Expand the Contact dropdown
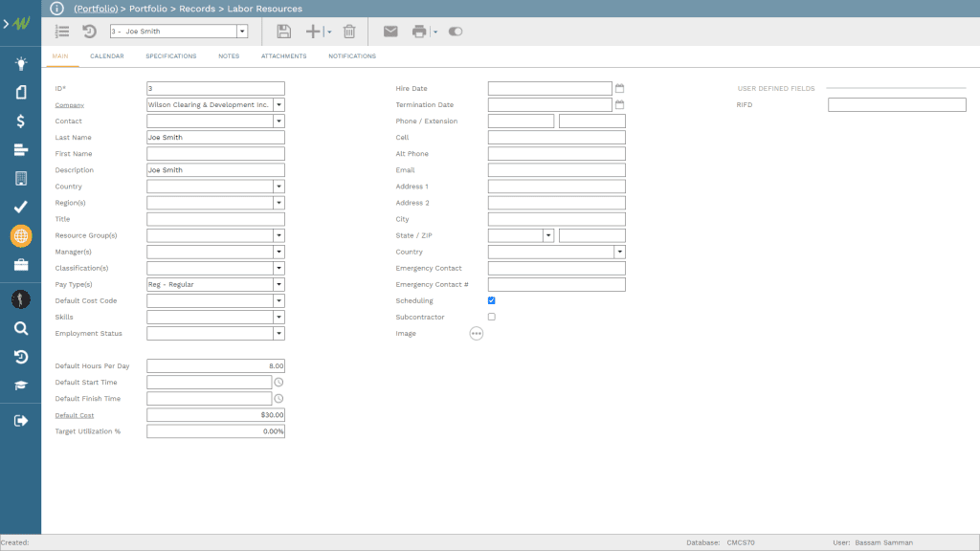 tap(278, 121)
